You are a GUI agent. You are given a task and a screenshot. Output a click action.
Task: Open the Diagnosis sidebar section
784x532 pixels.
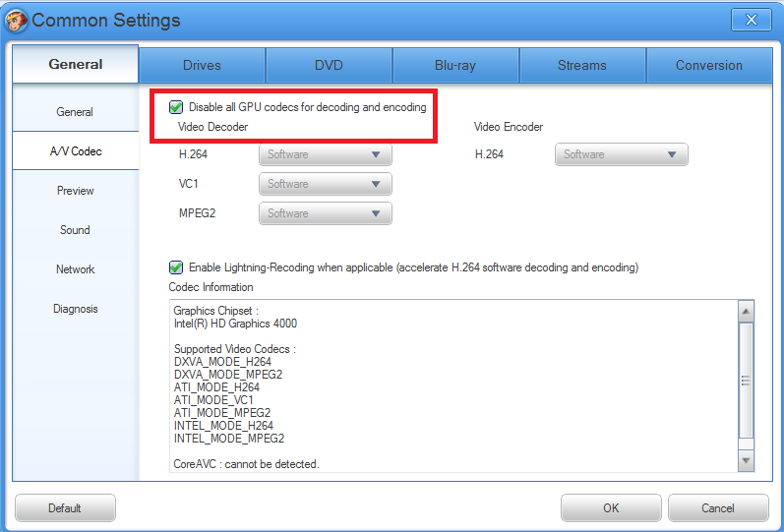[75, 309]
